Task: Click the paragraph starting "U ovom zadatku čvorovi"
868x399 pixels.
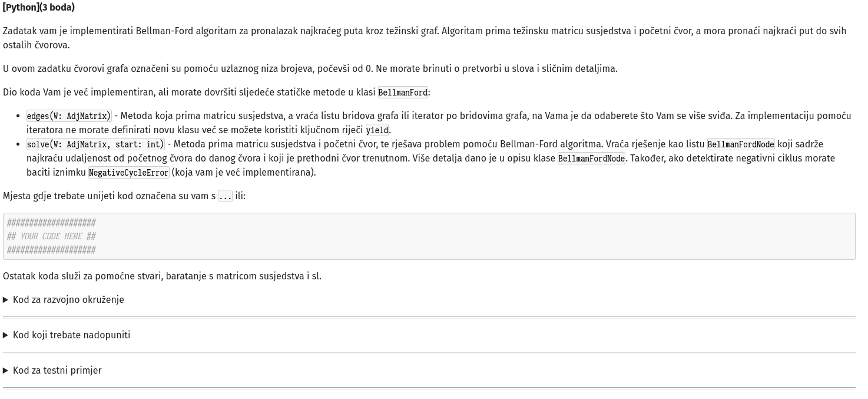Action: point(310,69)
